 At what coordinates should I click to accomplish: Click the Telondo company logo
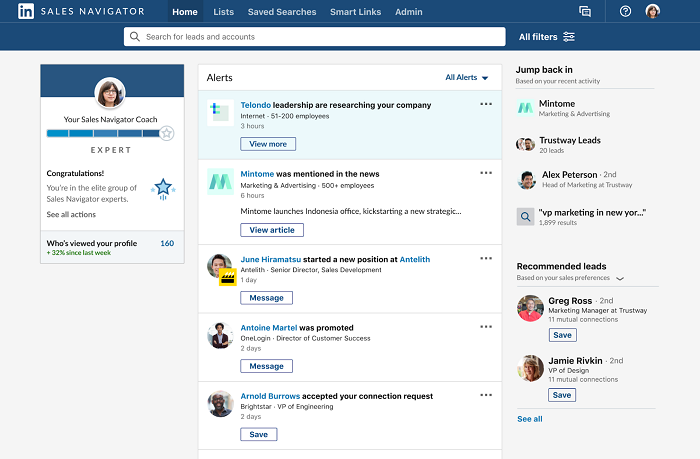coord(220,112)
